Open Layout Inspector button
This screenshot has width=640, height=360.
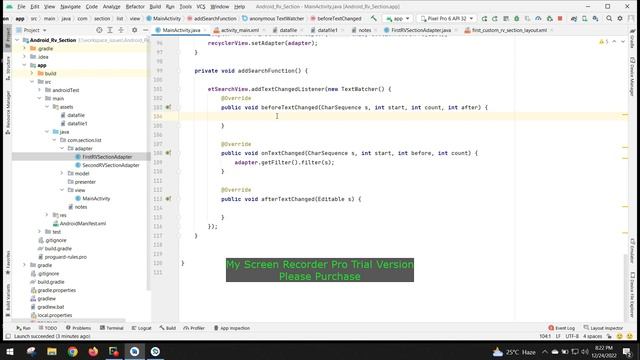[x=603, y=328]
